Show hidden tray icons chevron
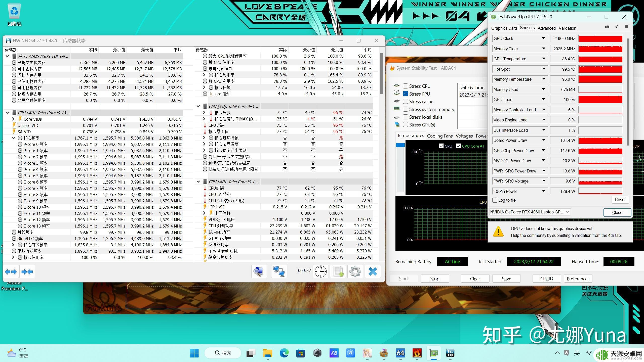 click(557, 353)
